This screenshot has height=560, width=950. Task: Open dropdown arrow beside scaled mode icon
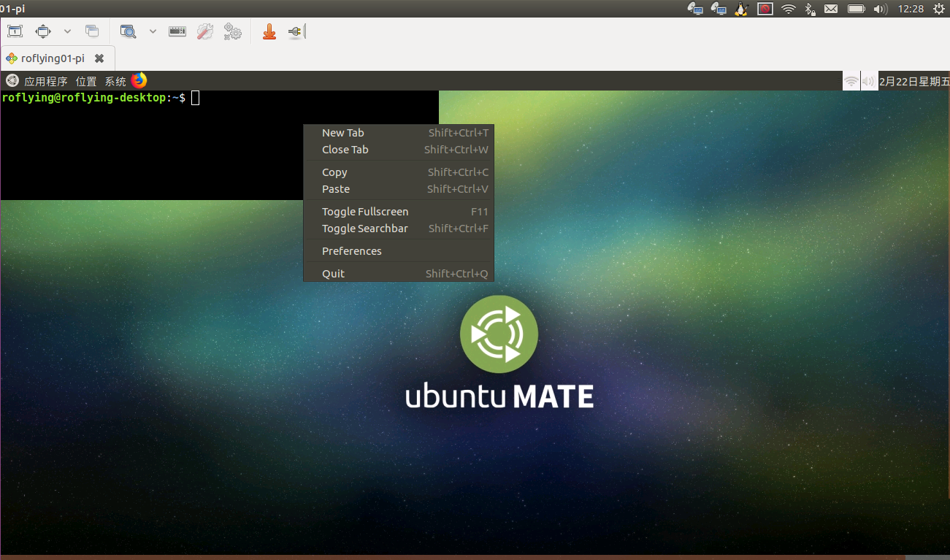[153, 31]
